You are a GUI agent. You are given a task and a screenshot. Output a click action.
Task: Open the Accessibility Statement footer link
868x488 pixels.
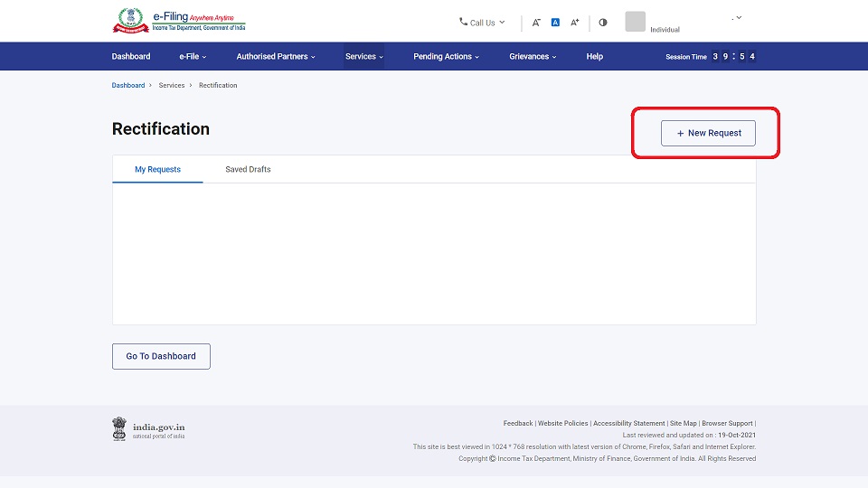pyautogui.click(x=628, y=423)
